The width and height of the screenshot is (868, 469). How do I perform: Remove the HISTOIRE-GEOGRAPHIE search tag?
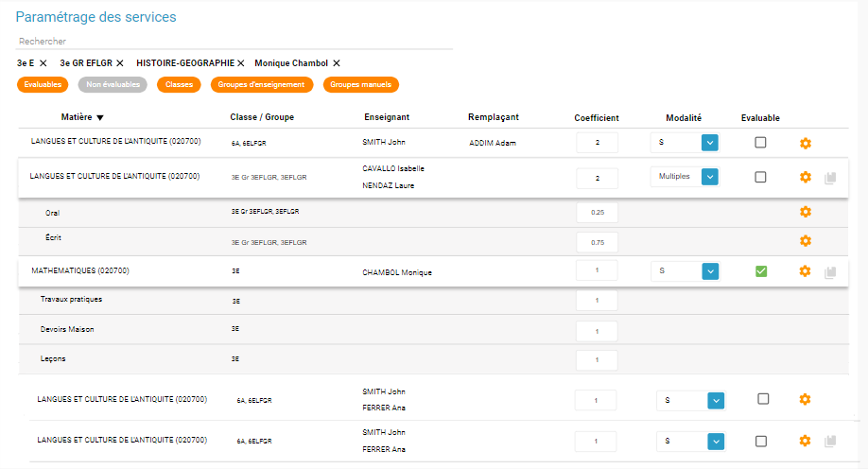(x=241, y=63)
